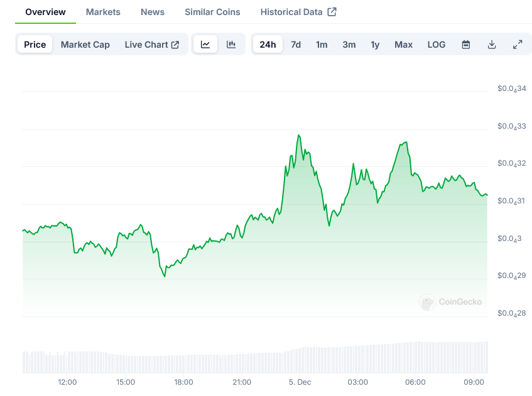Click external link icon beside Live Chart
Image resolution: width=532 pixels, height=396 pixels.
(x=175, y=45)
